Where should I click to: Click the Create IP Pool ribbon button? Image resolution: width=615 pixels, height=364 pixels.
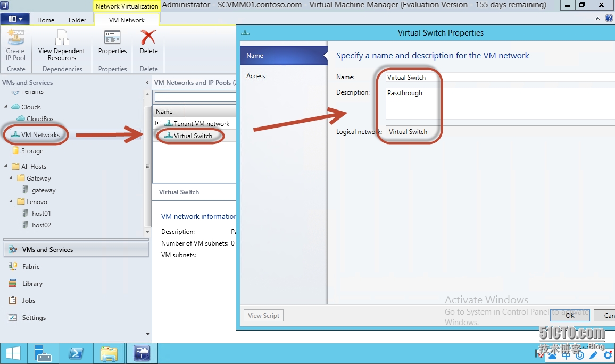pos(15,45)
